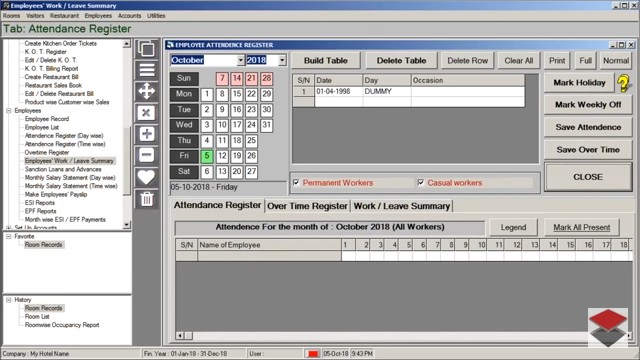The image size is (640, 360).
Task: Click the plus add icon
Action: pos(147,134)
